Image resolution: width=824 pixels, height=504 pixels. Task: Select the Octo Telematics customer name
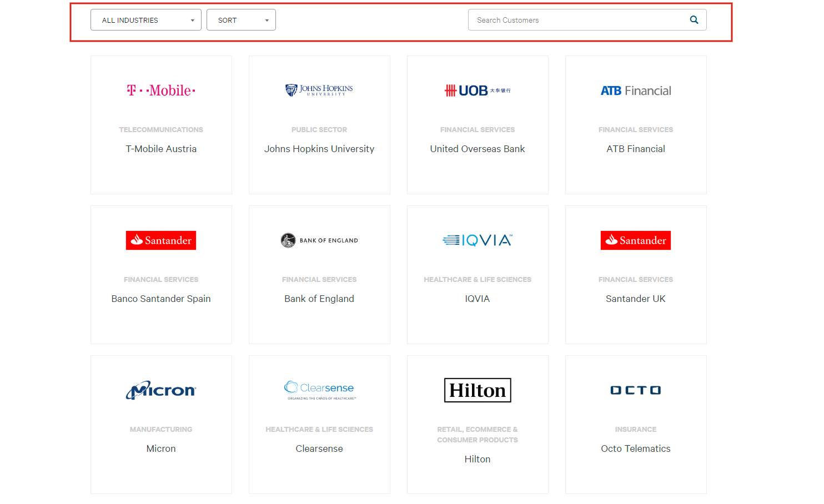[x=636, y=448]
